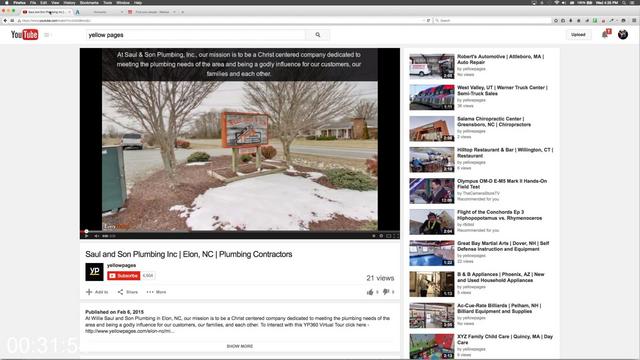The width and height of the screenshot is (640, 360).
Task: Open the Apple menu
Action: pos(6,2)
